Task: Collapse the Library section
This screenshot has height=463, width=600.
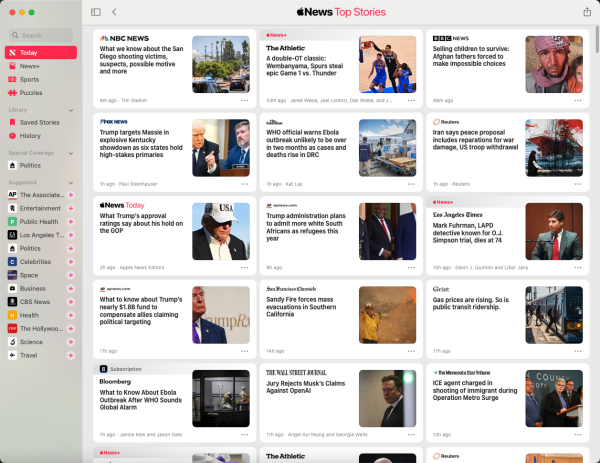Action: (71, 110)
